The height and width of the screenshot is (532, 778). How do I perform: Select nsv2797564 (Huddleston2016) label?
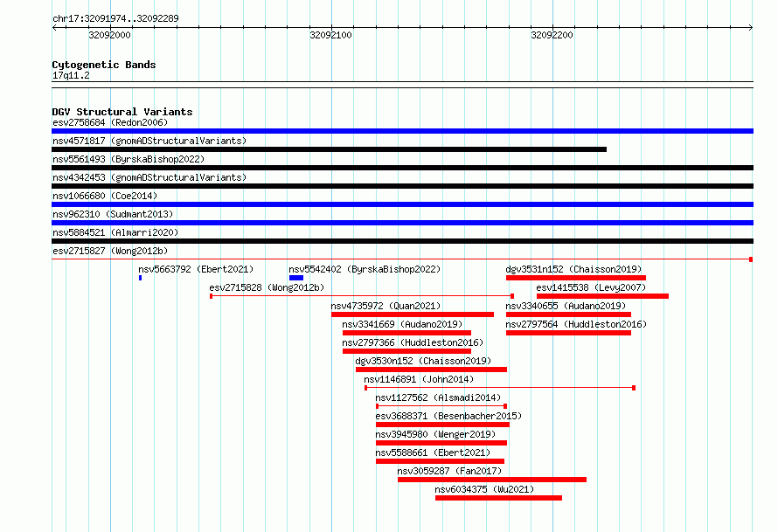[576, 324]
